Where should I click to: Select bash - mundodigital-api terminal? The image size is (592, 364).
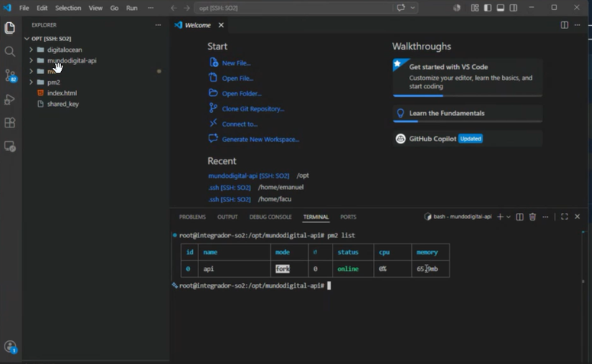point(458,217)
